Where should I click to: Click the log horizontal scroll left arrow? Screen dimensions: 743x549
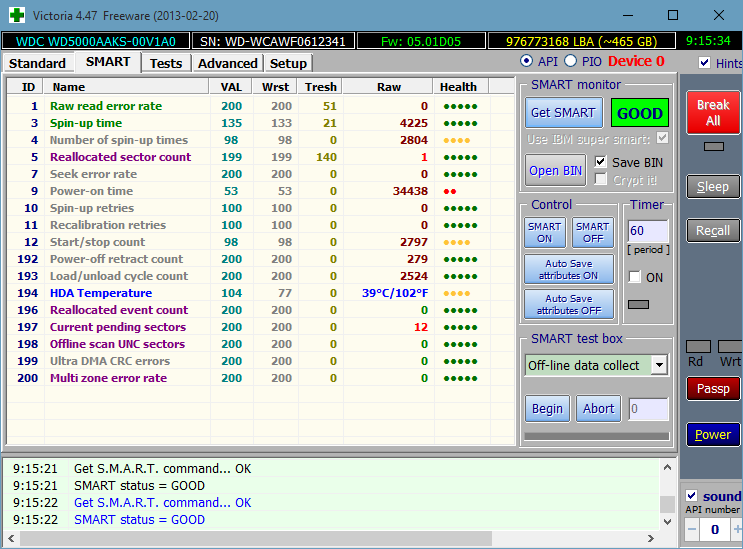pyautogui.click(x=11, y=538)
